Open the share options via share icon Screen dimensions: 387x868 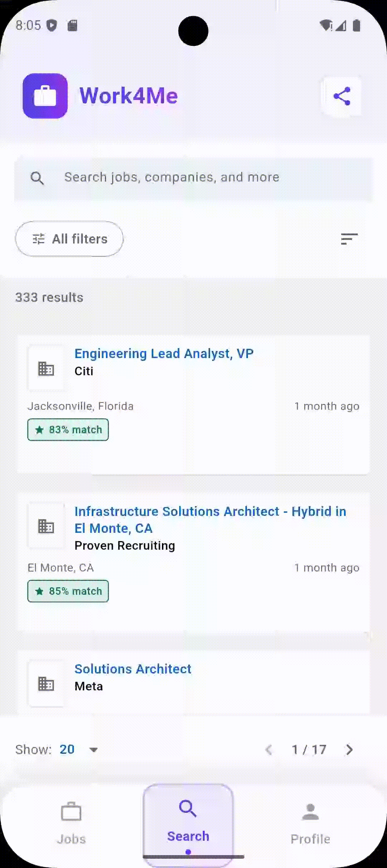click(x=343, y=95)
